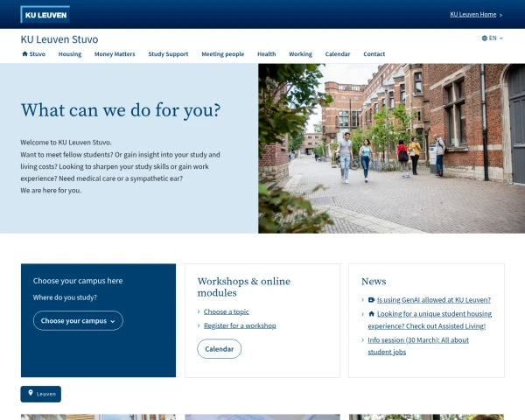The height and width of the screenshot is (420, 525).
Task: Open the Housing menu
Action: 70,54
